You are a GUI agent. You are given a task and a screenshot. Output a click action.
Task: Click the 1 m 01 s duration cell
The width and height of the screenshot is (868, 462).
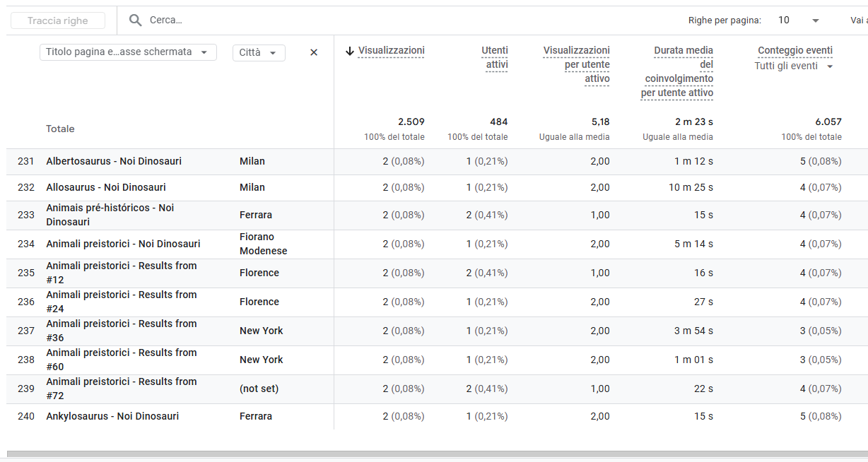click(693, 360)
